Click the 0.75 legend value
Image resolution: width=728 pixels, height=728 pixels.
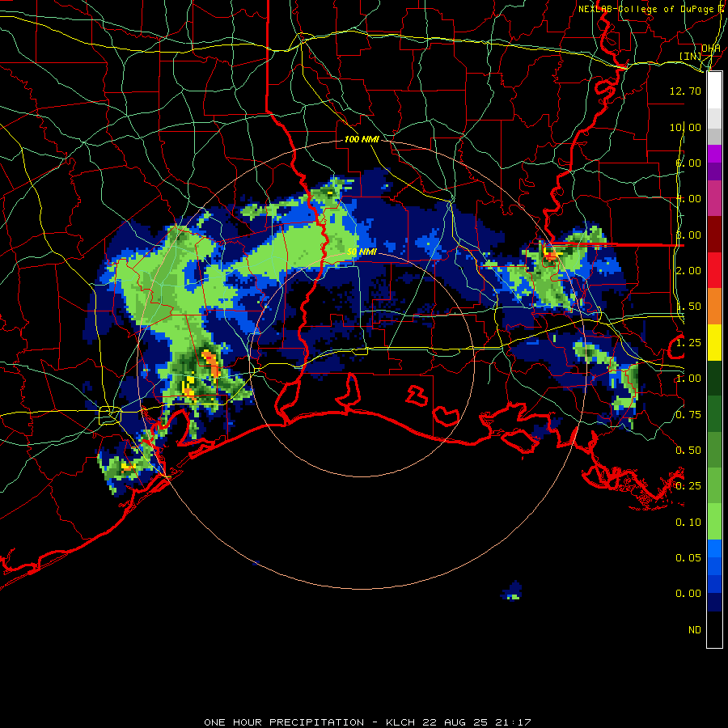(688, 415)
